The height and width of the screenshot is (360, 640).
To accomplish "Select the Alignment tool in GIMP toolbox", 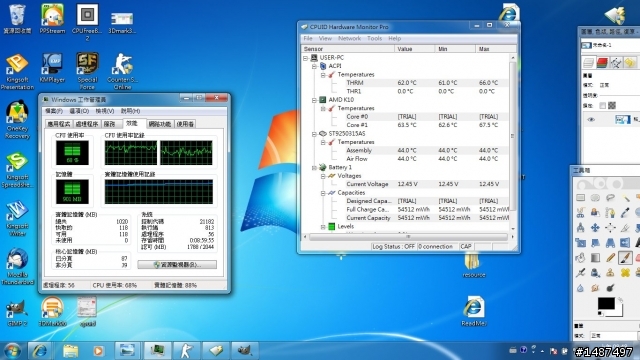I will coord(610,228).
